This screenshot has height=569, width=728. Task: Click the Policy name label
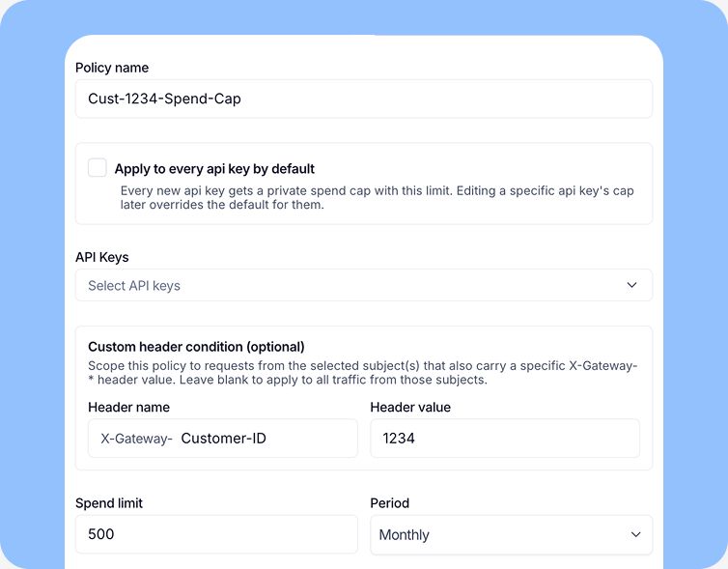(112, 68)
